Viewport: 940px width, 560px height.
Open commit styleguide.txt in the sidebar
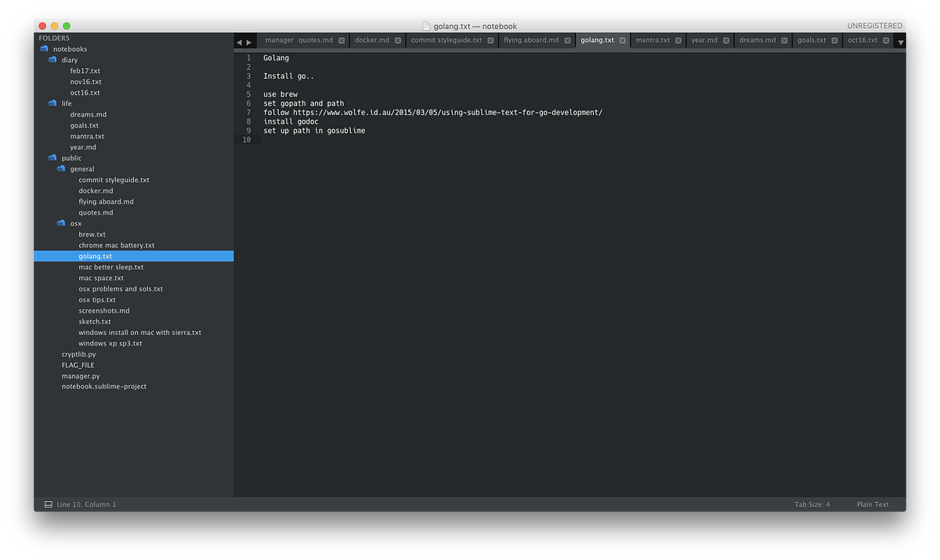(114, 180)
